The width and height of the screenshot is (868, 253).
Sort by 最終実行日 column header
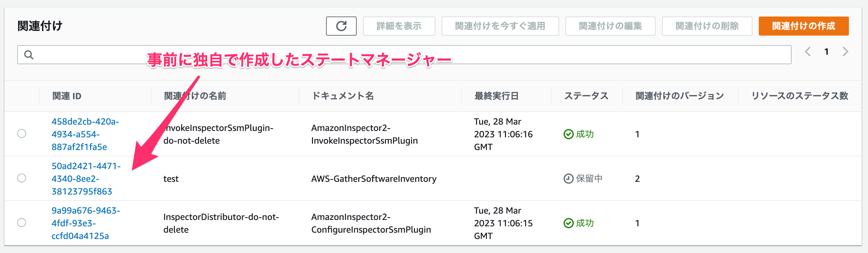(x=496, y=96)
